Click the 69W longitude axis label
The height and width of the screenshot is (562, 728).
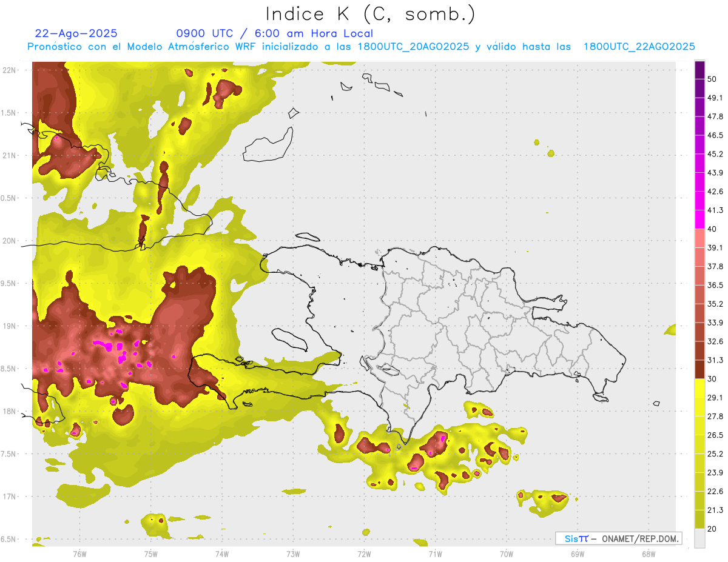tap(578, 554)
